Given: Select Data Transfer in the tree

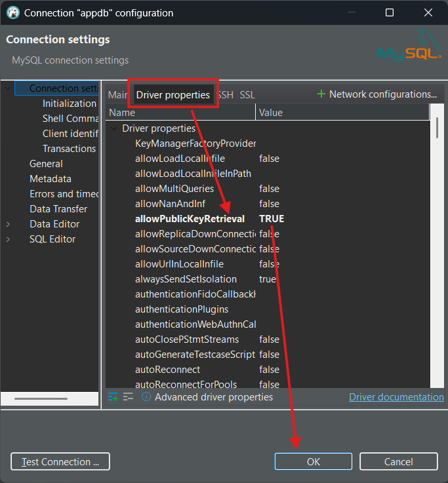Looking at the screenshot, I should 58,209.
